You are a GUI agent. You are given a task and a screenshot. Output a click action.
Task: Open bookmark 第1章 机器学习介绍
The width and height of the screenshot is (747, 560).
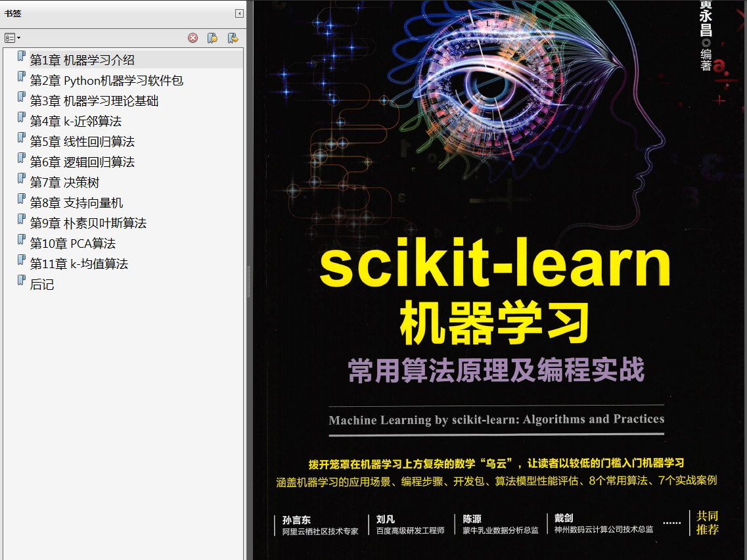pyautogui.click(x=82, y=60)
